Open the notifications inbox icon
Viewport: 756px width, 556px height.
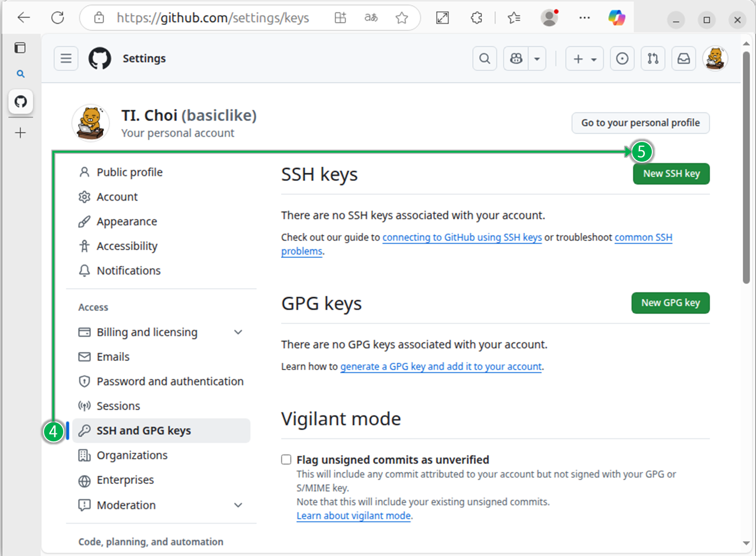coord(683,58)
